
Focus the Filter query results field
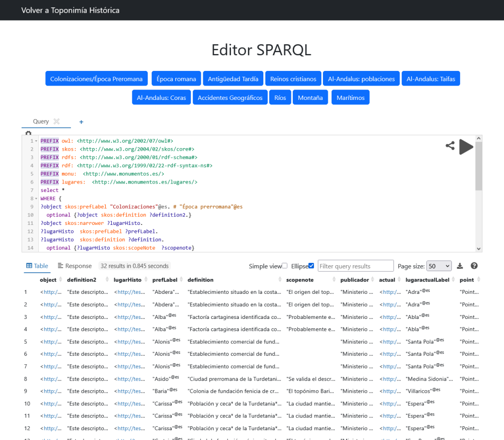[355, 266]
